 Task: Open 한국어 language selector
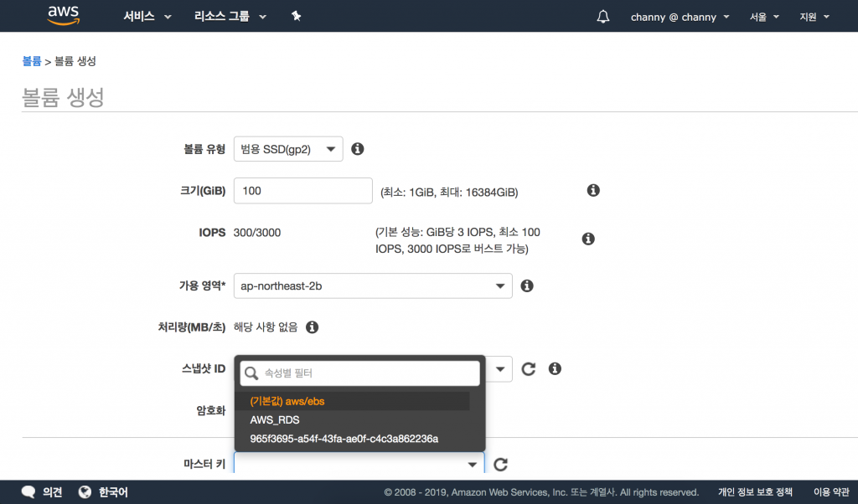click(113, 492)
